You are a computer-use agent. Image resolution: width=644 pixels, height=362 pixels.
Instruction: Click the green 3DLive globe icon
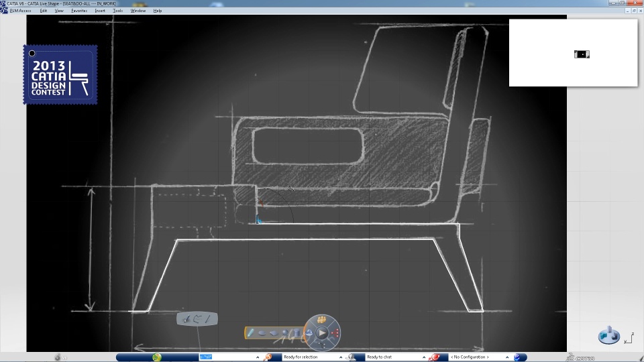pyautogui.click(x=156, y=357)
